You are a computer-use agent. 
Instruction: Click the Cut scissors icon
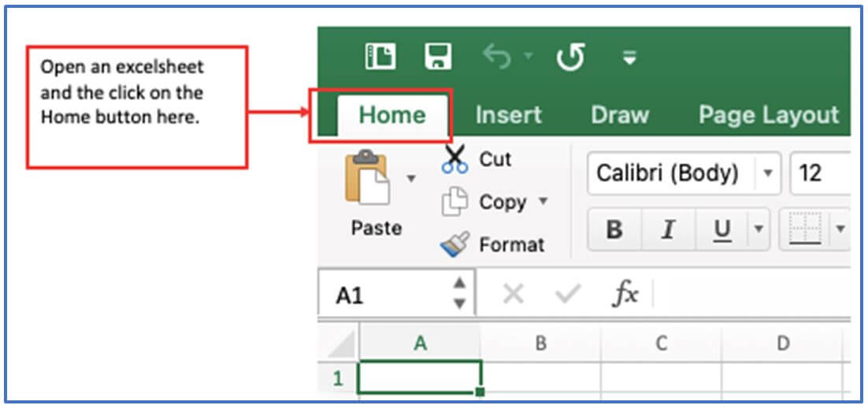click(x=454, y=159)
